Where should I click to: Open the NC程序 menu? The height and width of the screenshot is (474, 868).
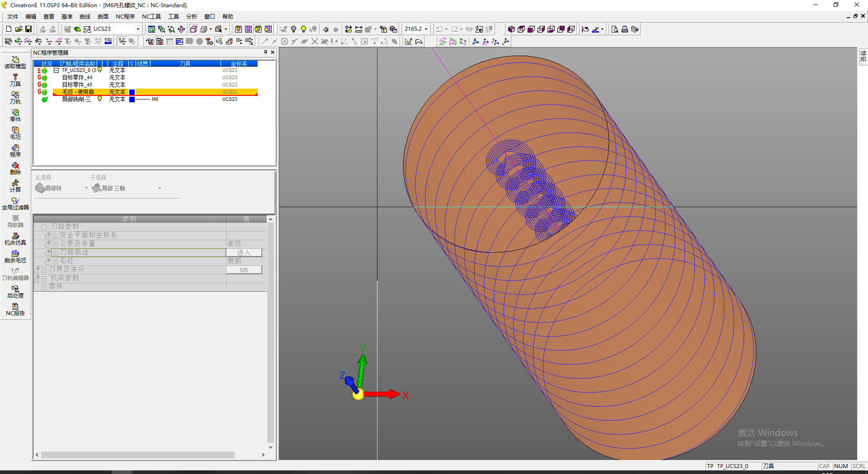click(x=125, y=17)
